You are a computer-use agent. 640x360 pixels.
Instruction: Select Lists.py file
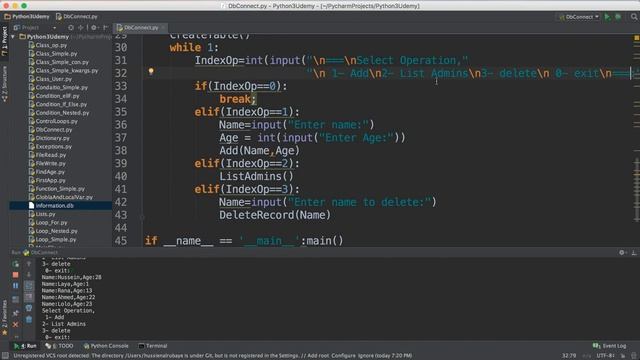pos(42,214)
